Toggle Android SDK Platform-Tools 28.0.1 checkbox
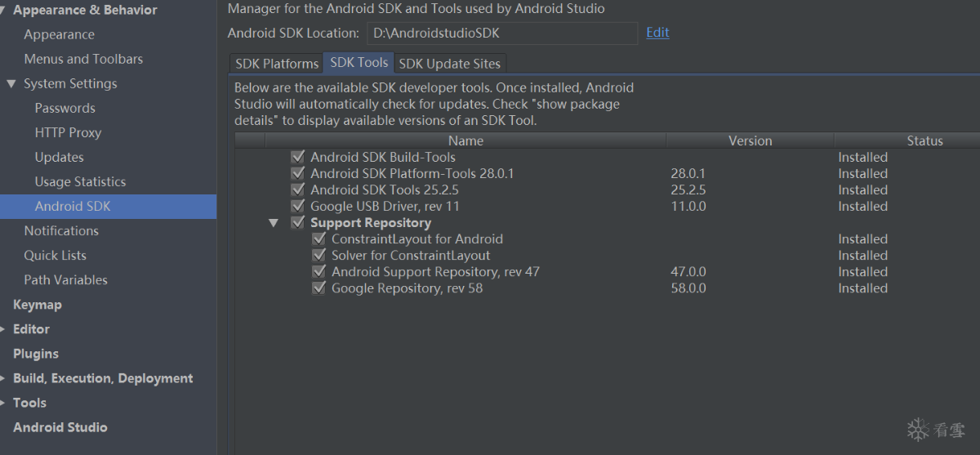This screenshot has height=455, width=980. 297,173
